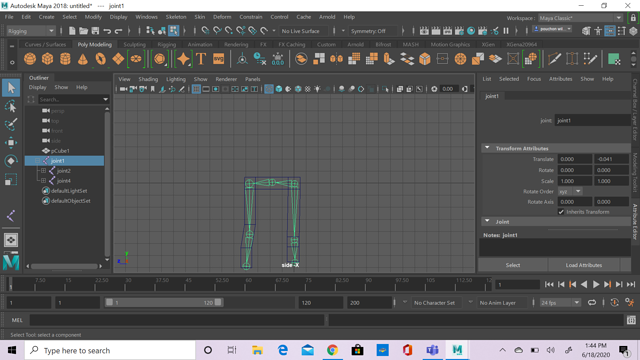Create a polygon cylinder from shelf

coord(65,59)
